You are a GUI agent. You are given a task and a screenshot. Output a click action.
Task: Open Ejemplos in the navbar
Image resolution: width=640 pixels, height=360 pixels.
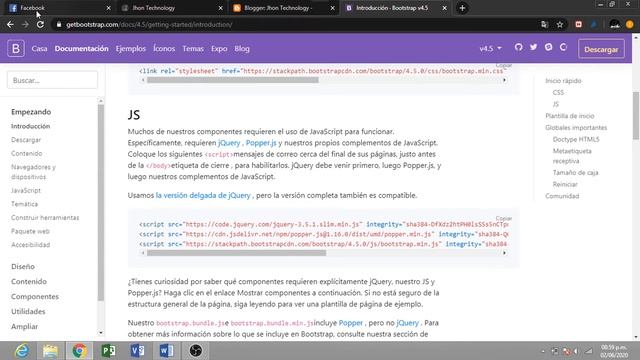tap(131, 49)
